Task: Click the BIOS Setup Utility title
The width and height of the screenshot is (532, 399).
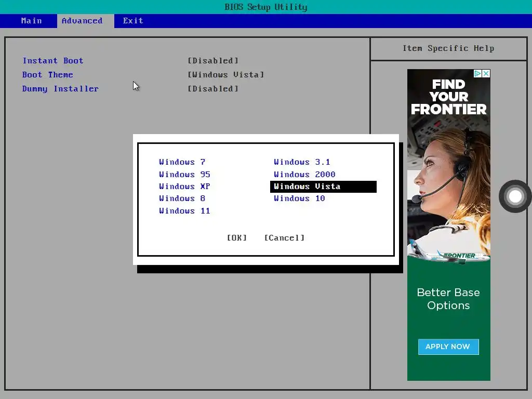Action: coord(266,7)
